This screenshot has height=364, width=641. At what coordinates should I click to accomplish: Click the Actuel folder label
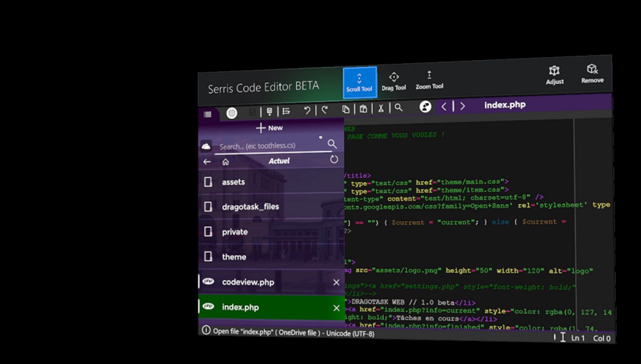[279, 161]
